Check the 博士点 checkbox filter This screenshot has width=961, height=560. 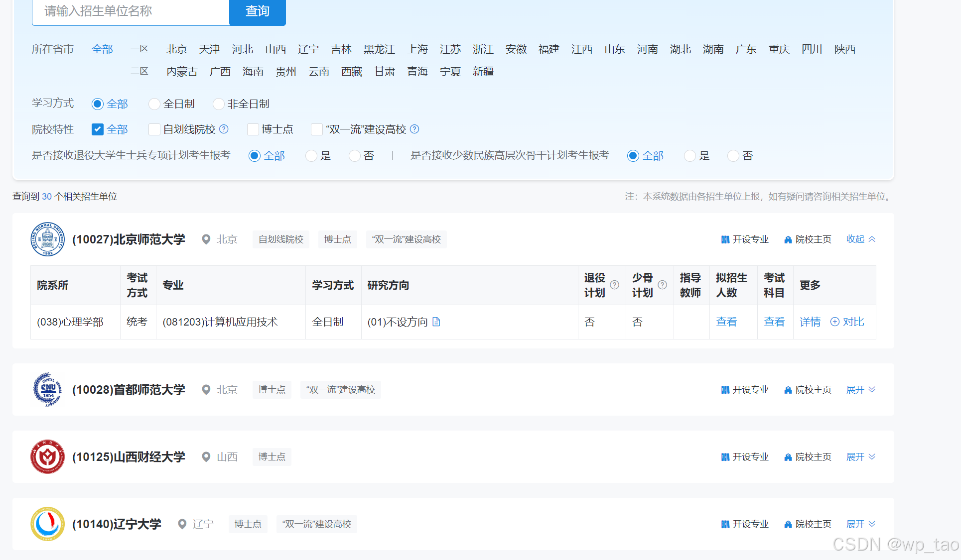tap(253, 129)
